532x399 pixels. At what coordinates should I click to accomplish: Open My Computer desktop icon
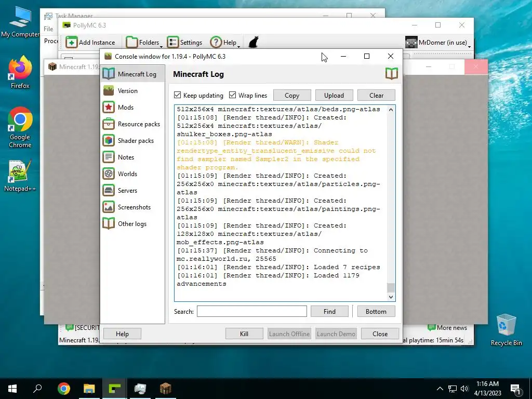tap(20, 22)
